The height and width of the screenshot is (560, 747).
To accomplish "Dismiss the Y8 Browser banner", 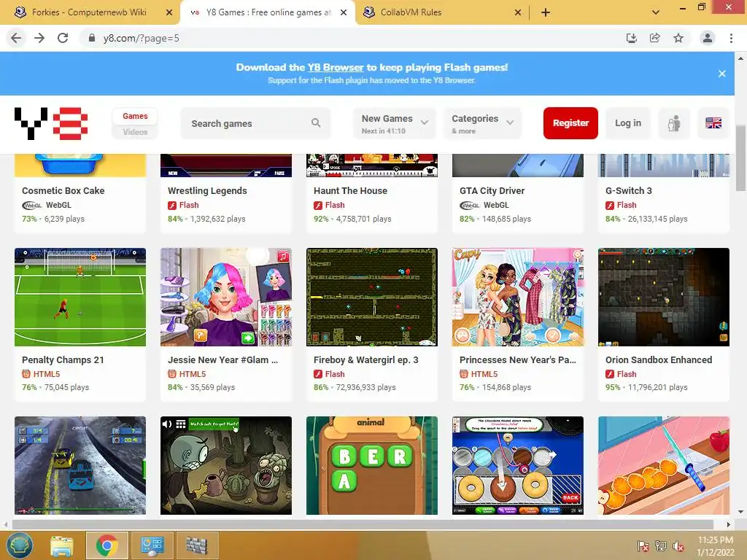I will point(721,74).
